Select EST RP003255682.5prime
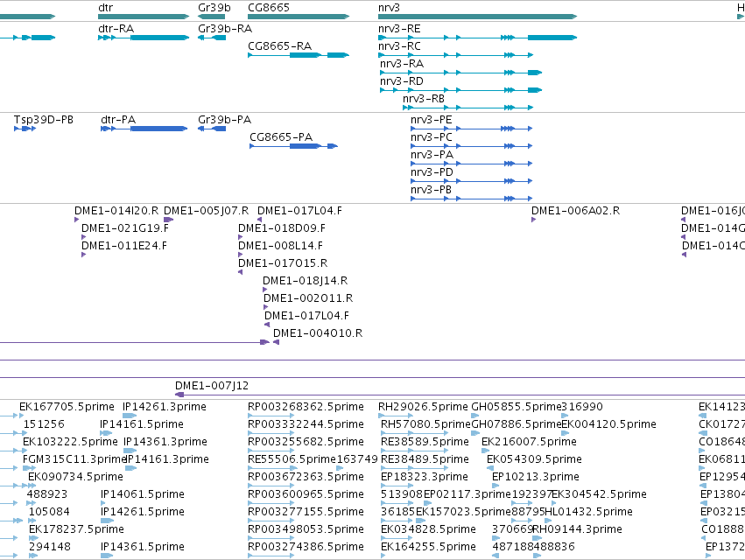The height and width of the screenshot is (560, 745). coord(306,442)
